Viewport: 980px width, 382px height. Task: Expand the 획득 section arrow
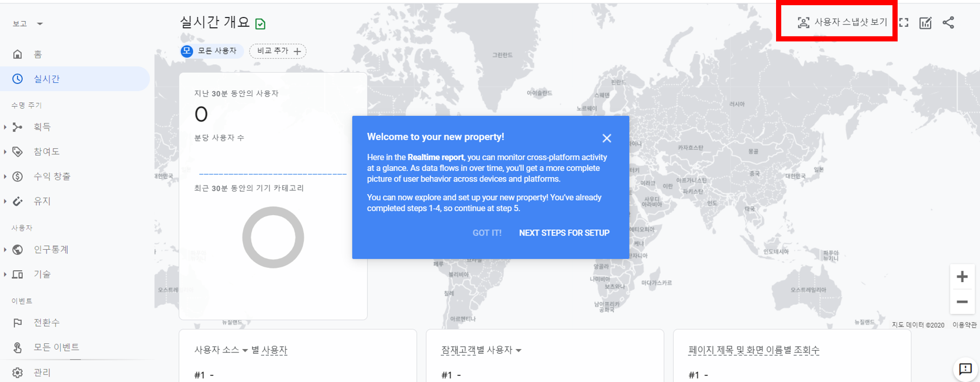pos(5,127)
